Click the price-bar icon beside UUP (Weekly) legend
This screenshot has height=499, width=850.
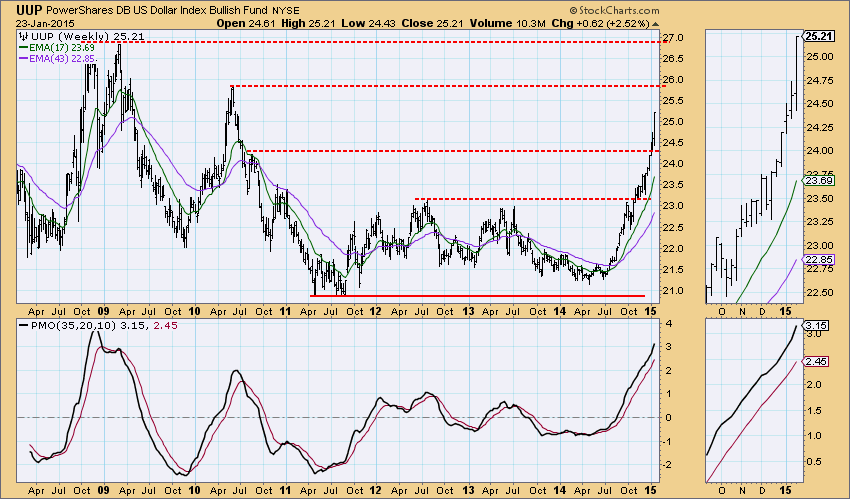coord(24,37)
